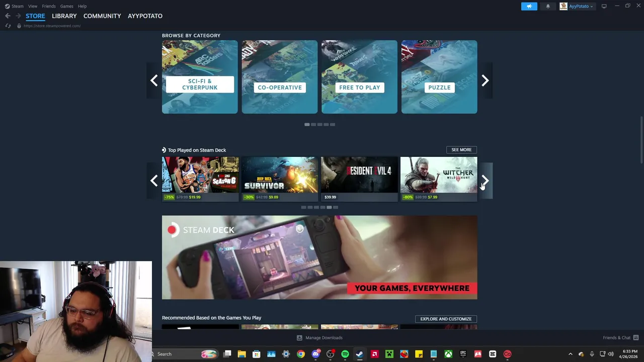Browse the Puzzle category
644x362 pixels.
pyautogui.click(x=439, y=77)
